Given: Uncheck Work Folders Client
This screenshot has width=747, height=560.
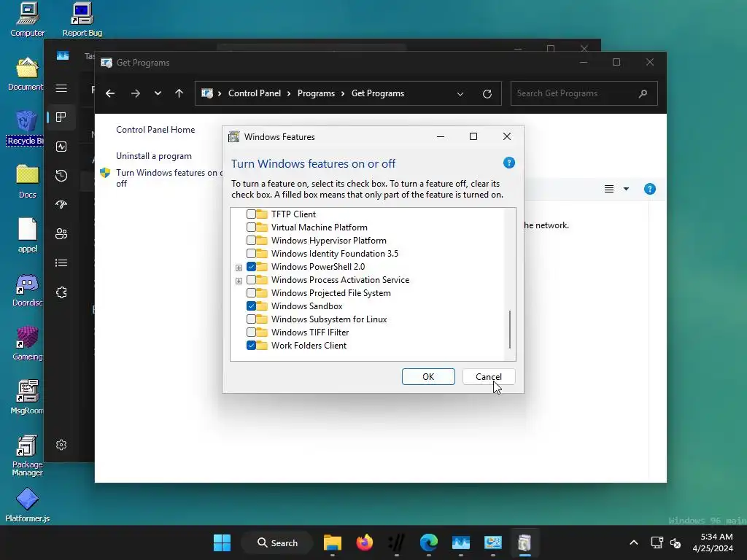Looking at the screenshot, I should (251, 345).
